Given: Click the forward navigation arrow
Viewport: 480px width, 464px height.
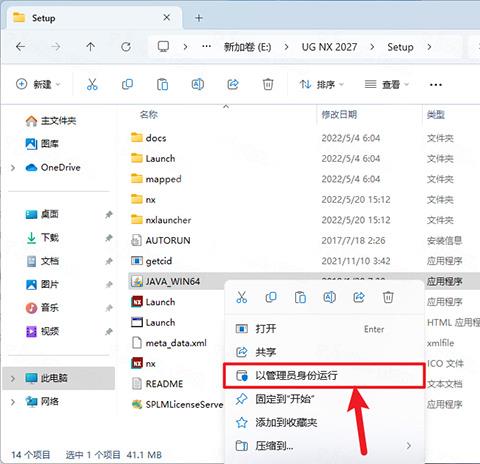Looking at the screenshot, I should click(x=56, y=47).
